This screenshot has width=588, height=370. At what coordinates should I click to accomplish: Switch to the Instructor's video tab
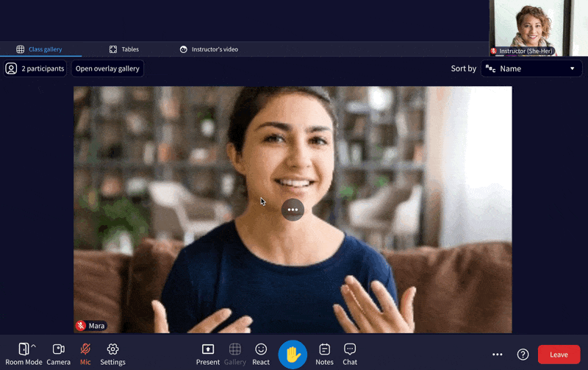(x=209, y=49)
